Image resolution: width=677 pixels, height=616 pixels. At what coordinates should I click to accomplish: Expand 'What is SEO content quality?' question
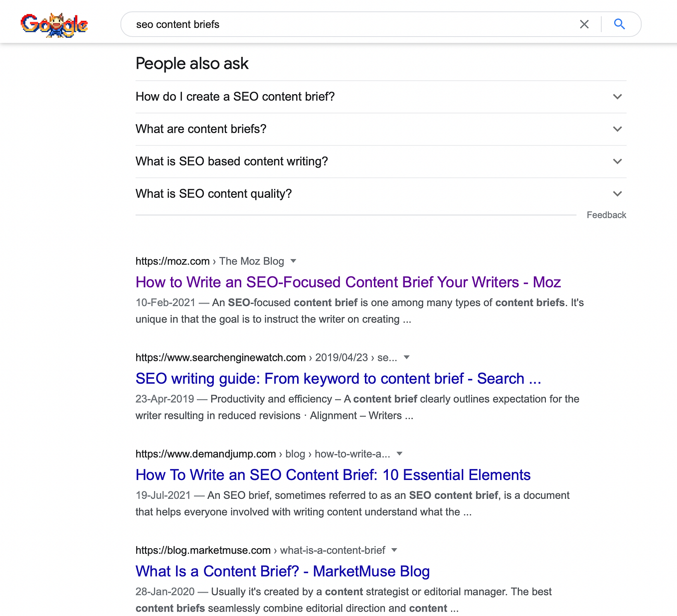point(381,194)
